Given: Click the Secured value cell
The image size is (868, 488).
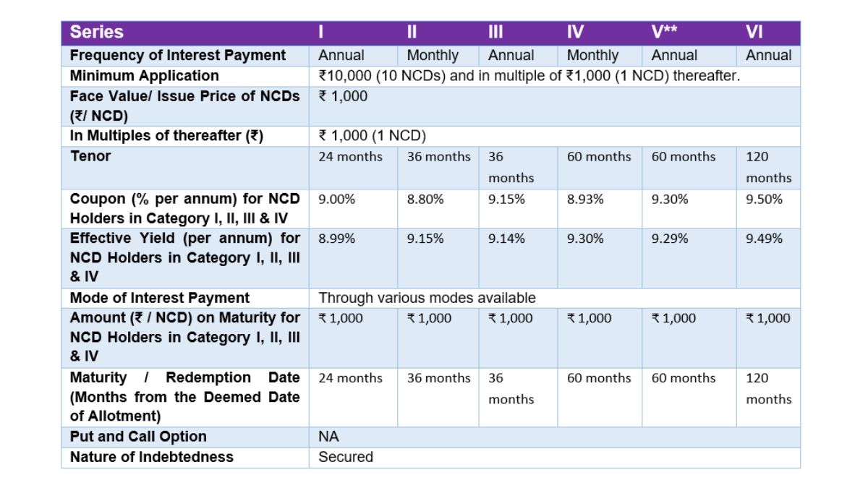Looking at the screenshot, I should tap(346, 457).
